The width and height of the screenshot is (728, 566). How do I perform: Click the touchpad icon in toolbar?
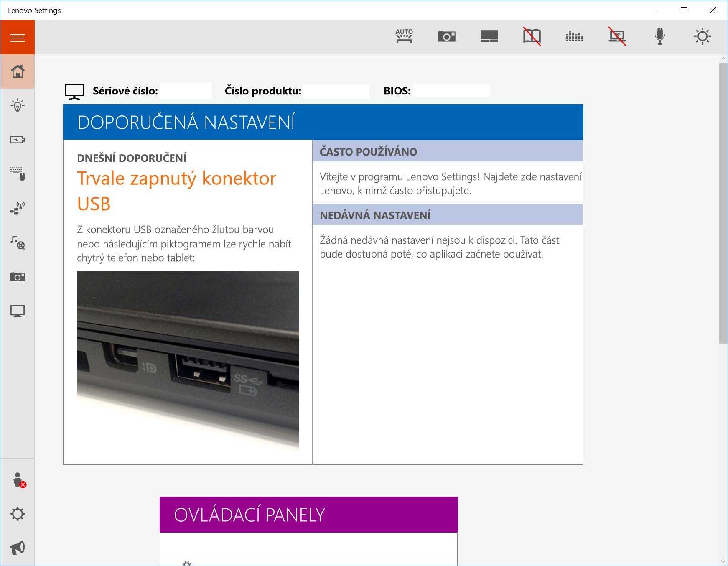489,36
